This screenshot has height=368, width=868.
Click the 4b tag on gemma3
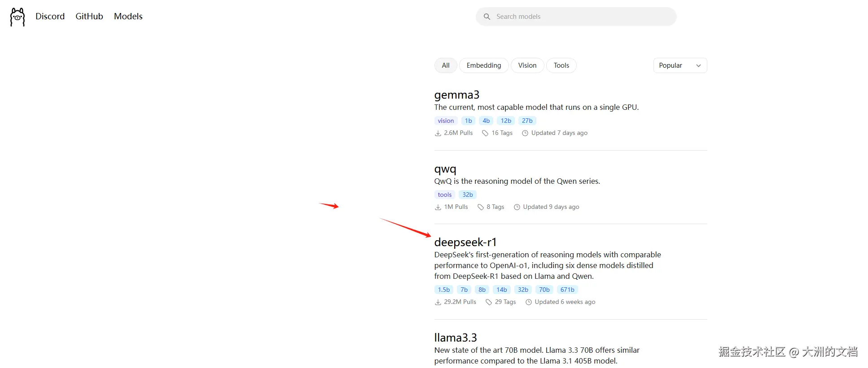(x=486, y=121)
